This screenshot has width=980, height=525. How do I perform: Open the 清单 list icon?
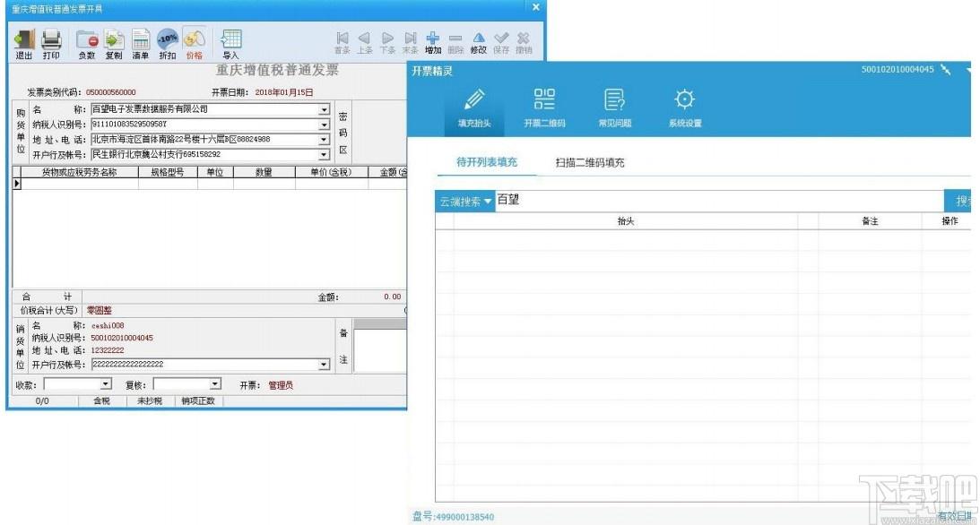click(141, 44)
